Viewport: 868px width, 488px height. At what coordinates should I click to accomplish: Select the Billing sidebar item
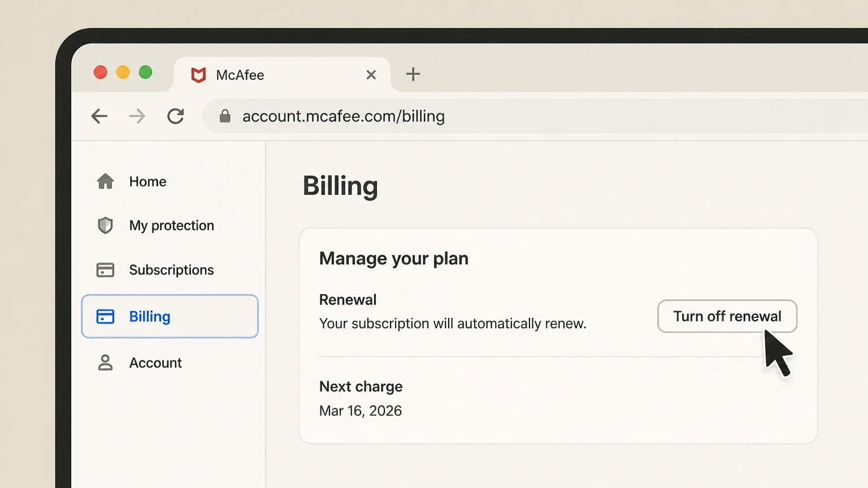(170, 316)
